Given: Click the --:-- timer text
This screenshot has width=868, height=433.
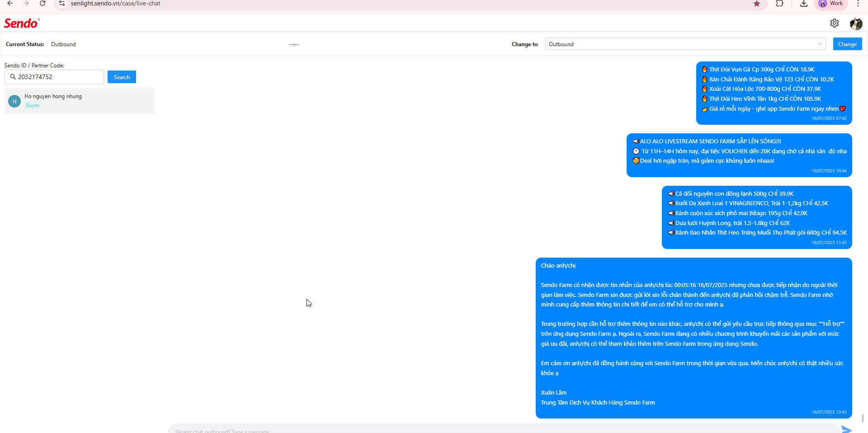Looking at the screenshot, I should [294, 44].
